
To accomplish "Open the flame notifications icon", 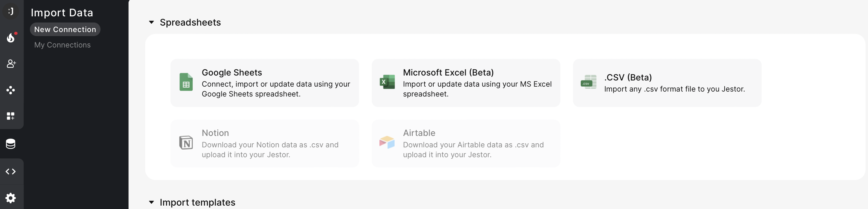I will [11, 38].
